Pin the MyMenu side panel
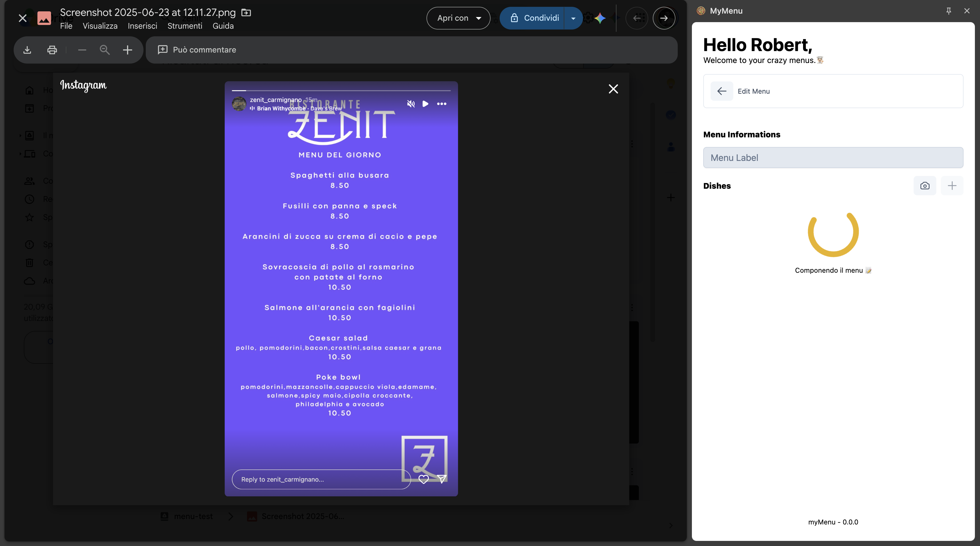Screen dimensions: 980x546 [x=949, y=11]
